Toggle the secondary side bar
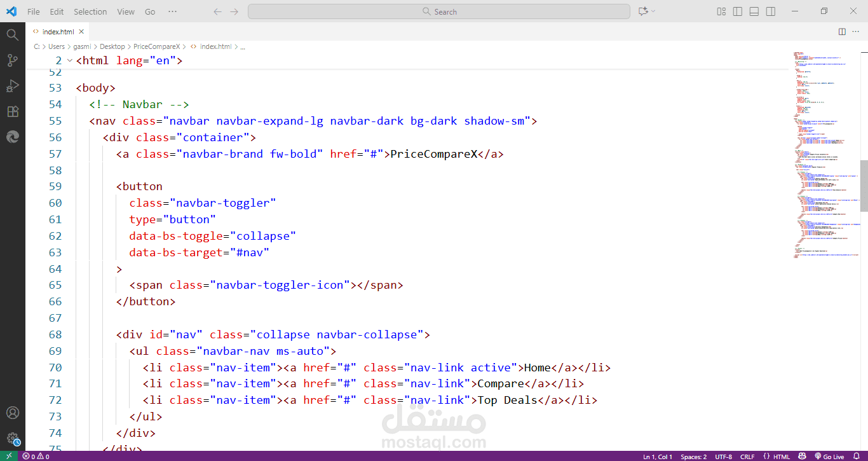The width and height of the screenshot is (868, 461). [x=771, y=11]
